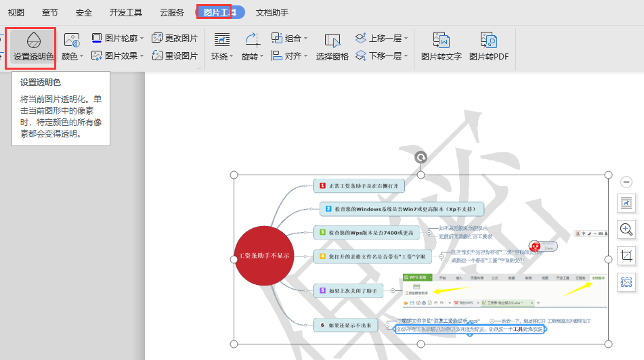Image resolution: width=644 pixels, height=360 pixels.
Task: Open the 旋转 rotate dropdown
Action: [252, 56]
